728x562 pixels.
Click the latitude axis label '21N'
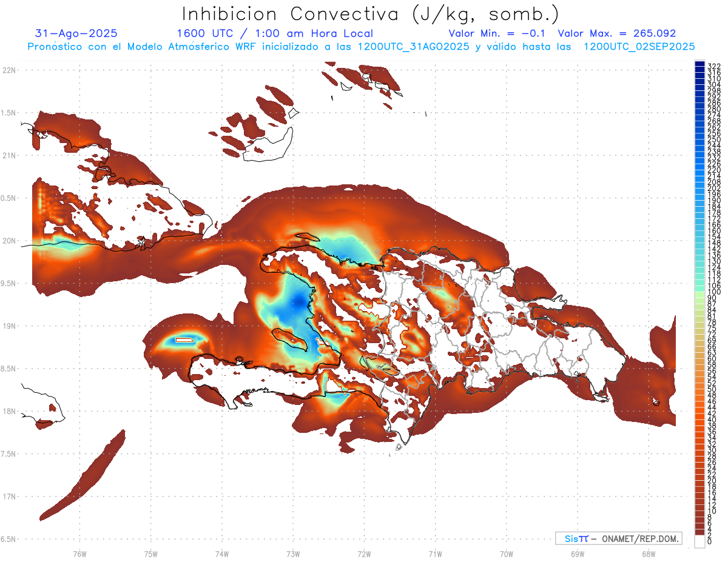pyautogui.click(x=9, y=156)
